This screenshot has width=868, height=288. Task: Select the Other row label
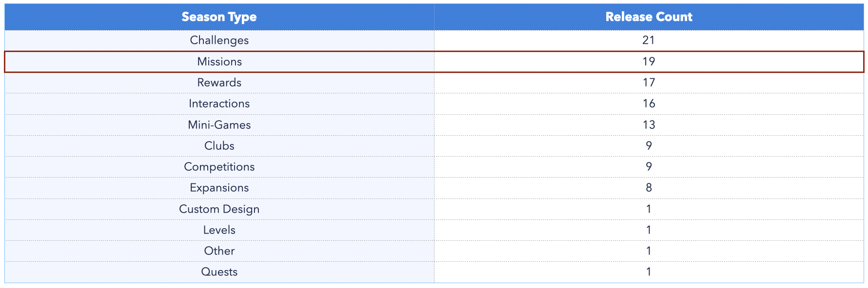pyautogui.click(x=219, y=251)
